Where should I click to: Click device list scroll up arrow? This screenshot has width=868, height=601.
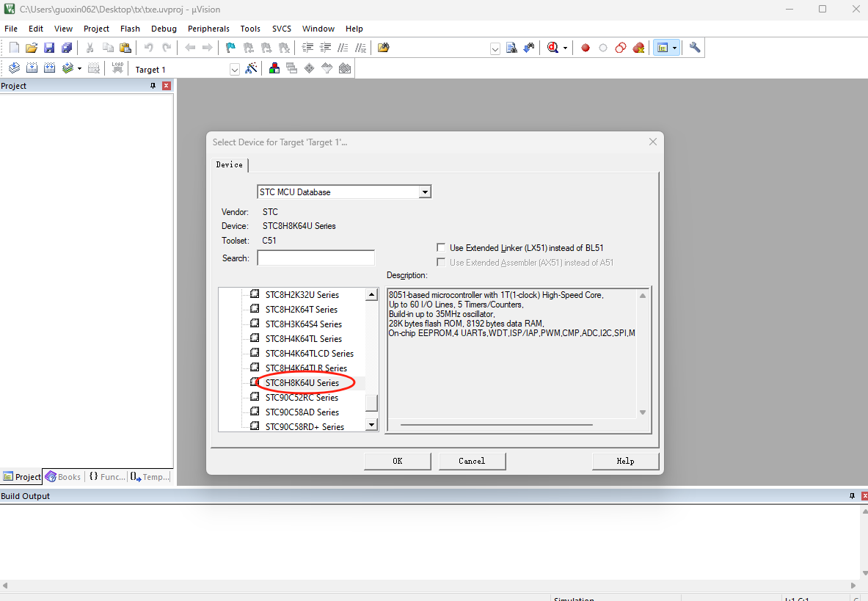point(372,295)
